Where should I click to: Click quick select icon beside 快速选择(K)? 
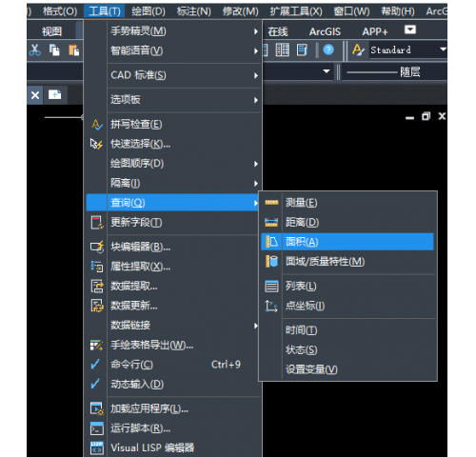96,144
